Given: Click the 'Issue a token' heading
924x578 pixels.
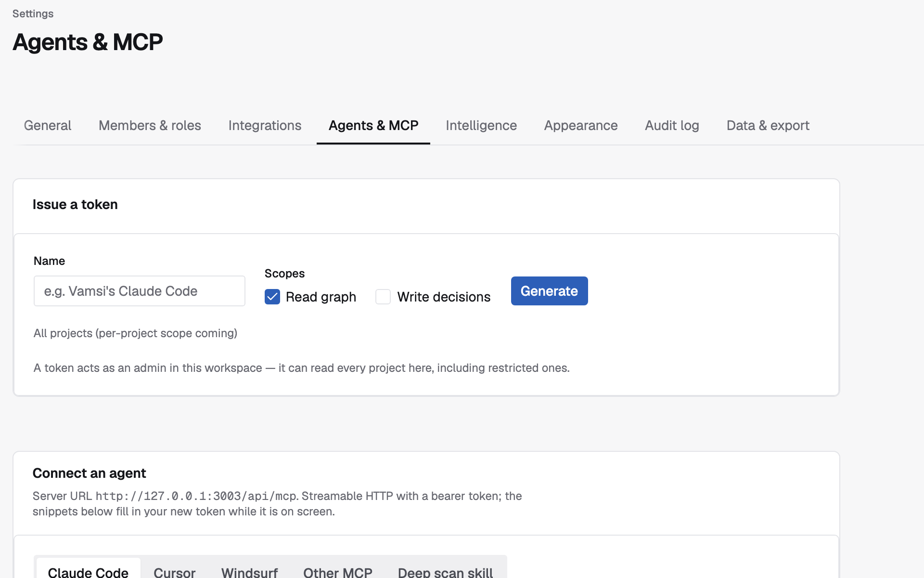Looking at the screenshot, I should click(75, 204).
